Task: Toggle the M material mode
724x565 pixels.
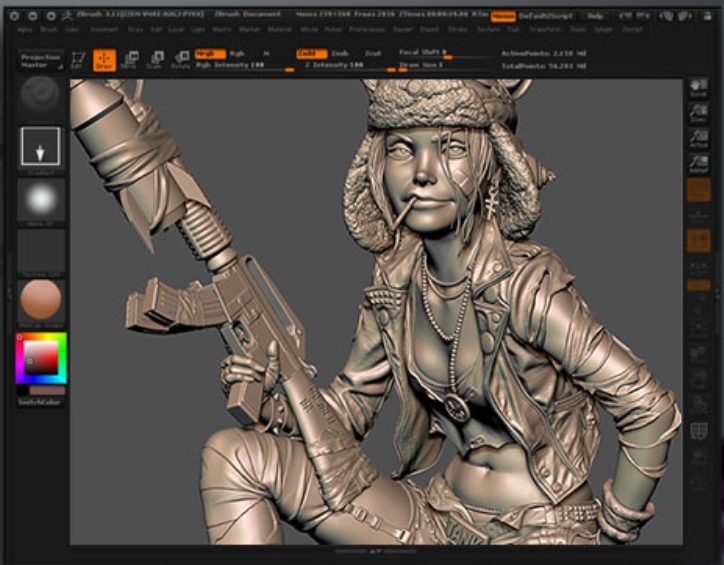Action: click(266, 54)
